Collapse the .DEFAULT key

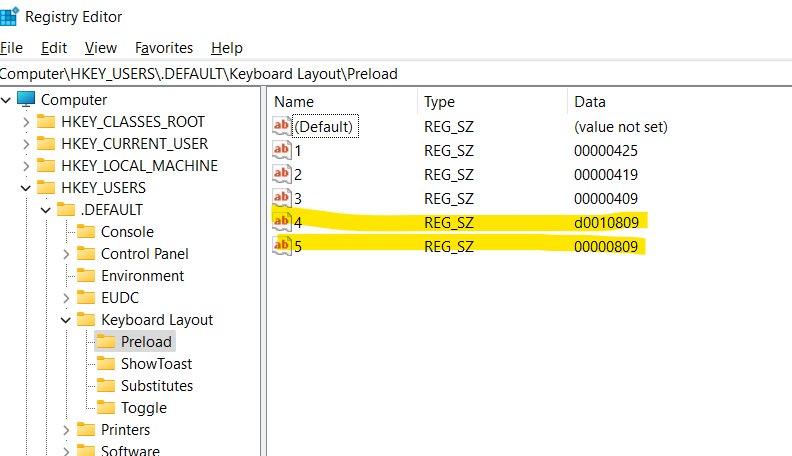click(46, 210)
